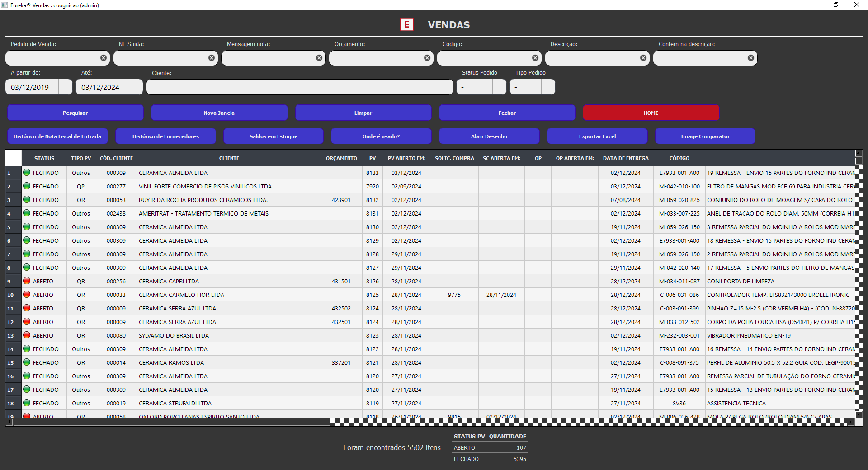This screenshot has width=868, height=470.
Task: Click código cell SV36
Action: click(x=679, y=403)
